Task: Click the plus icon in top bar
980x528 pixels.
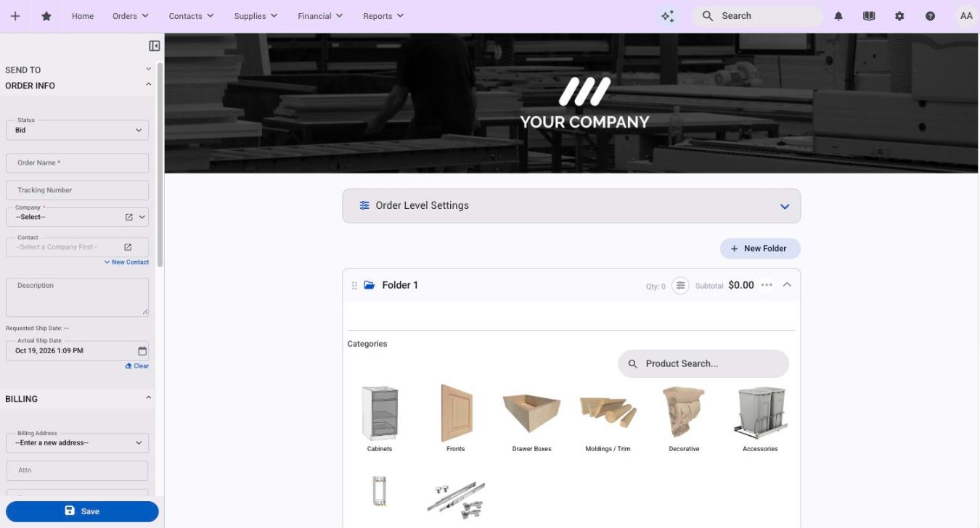Action: click(x=15, y=16)
